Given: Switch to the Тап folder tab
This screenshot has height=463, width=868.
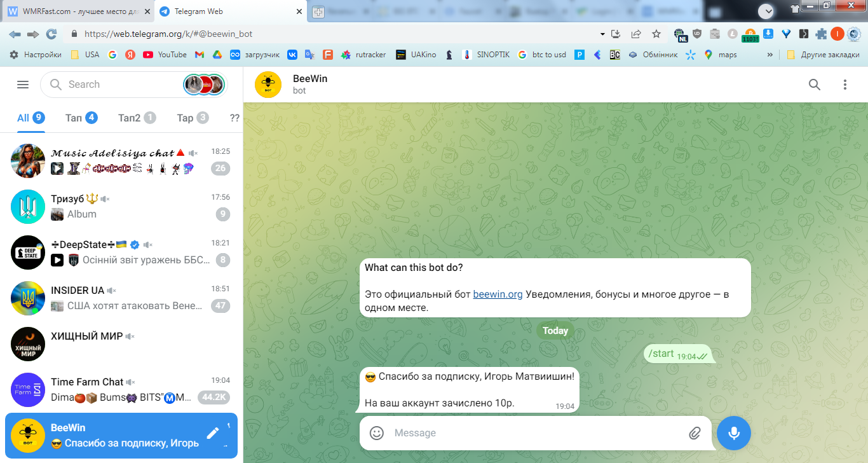Looking at the screenshot, I should pos(81,118).
